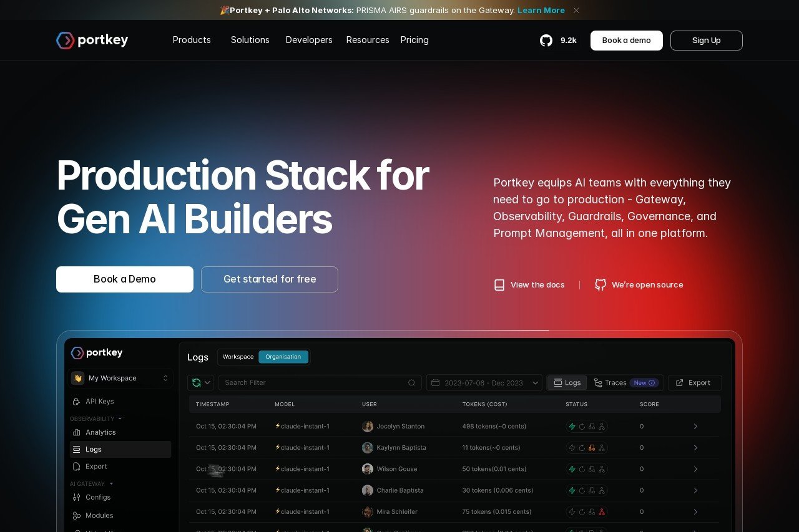Click the GitHub icon beside We're open source
This screenshot has height=532, width=799.
[x=600, y=285]
